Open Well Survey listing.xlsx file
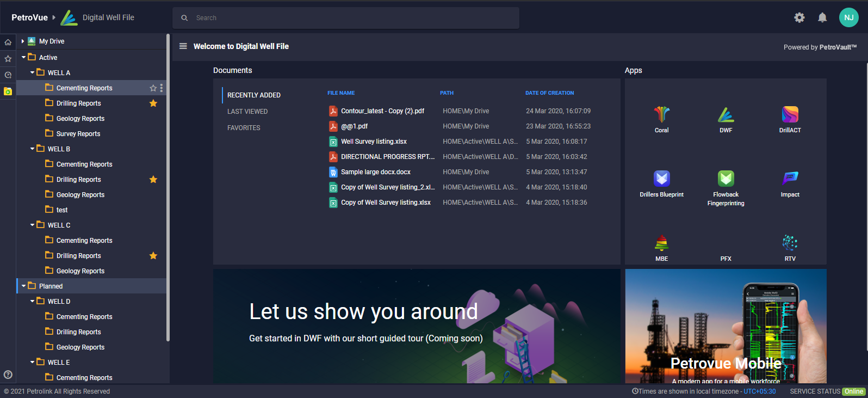 click(374, 142)
